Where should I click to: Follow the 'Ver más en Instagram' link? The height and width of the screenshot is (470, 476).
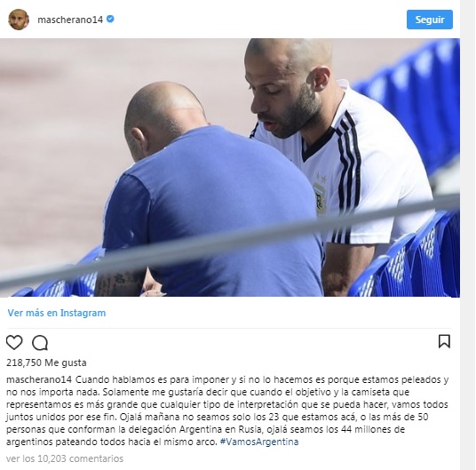click(57, 313)
